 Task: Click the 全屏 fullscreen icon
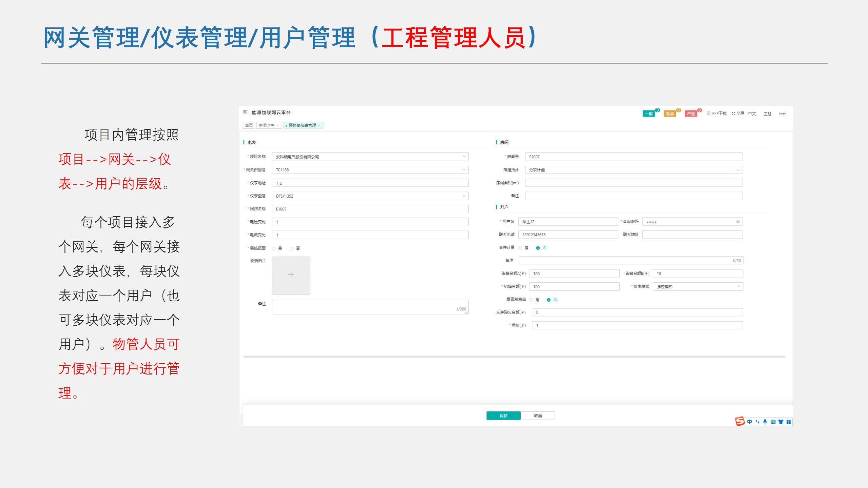(x=733, y=114)
